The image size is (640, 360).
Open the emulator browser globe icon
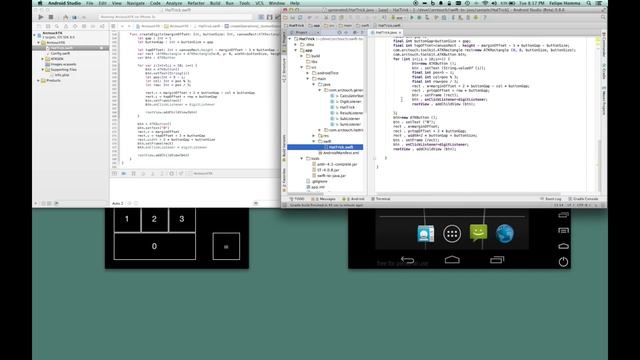(504, 233)
